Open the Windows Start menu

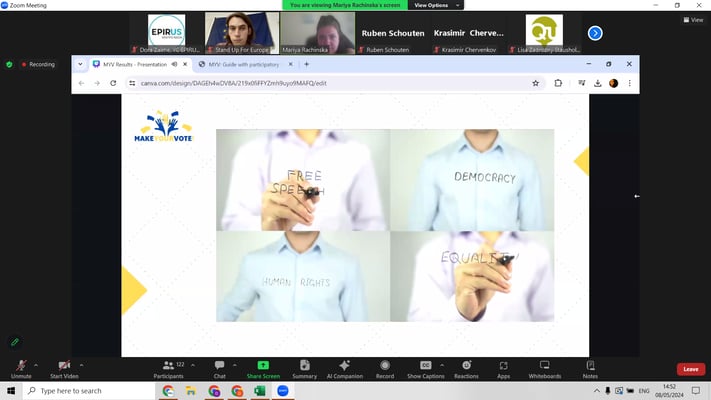11,391
